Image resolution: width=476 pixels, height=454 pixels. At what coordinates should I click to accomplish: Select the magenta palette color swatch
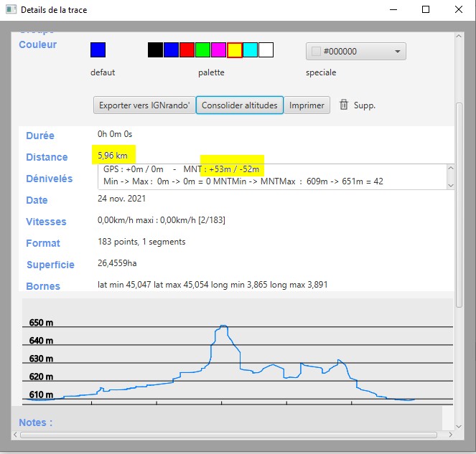click(x=218, y=50)
